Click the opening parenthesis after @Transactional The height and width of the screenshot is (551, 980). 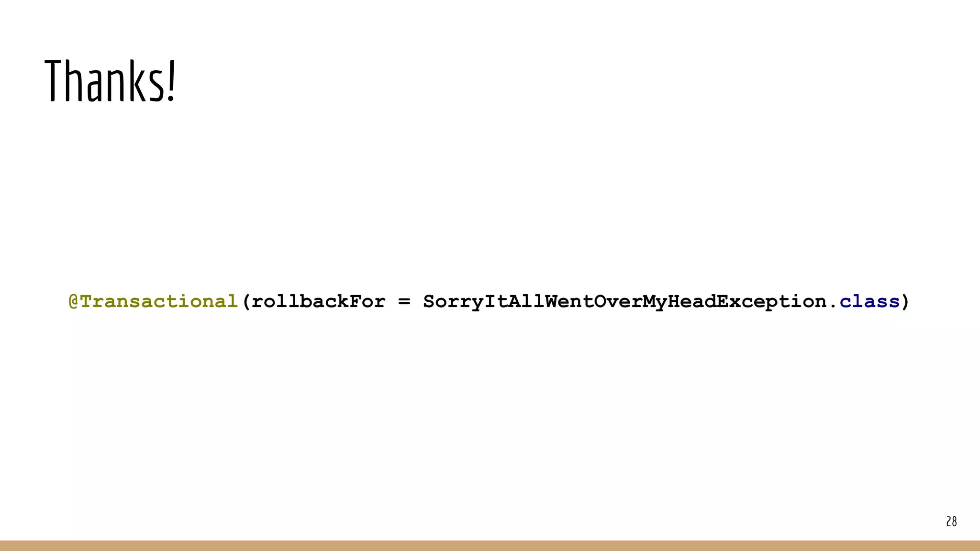coord(246,302)
